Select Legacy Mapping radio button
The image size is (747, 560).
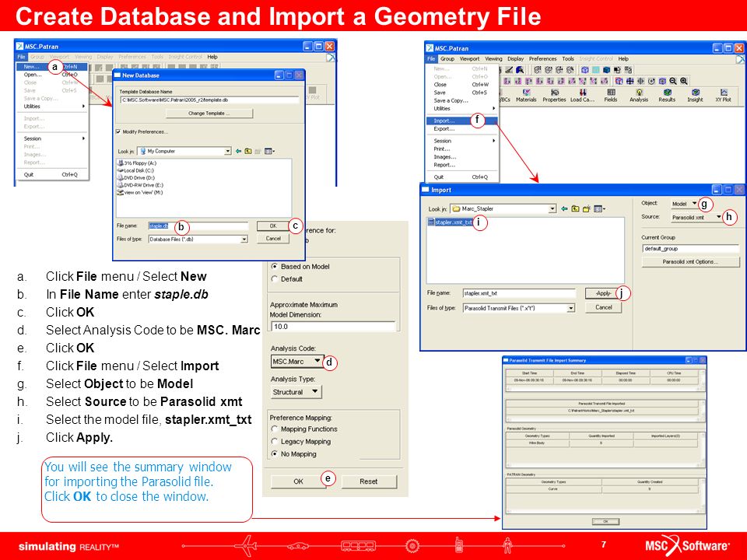(275, 442)
